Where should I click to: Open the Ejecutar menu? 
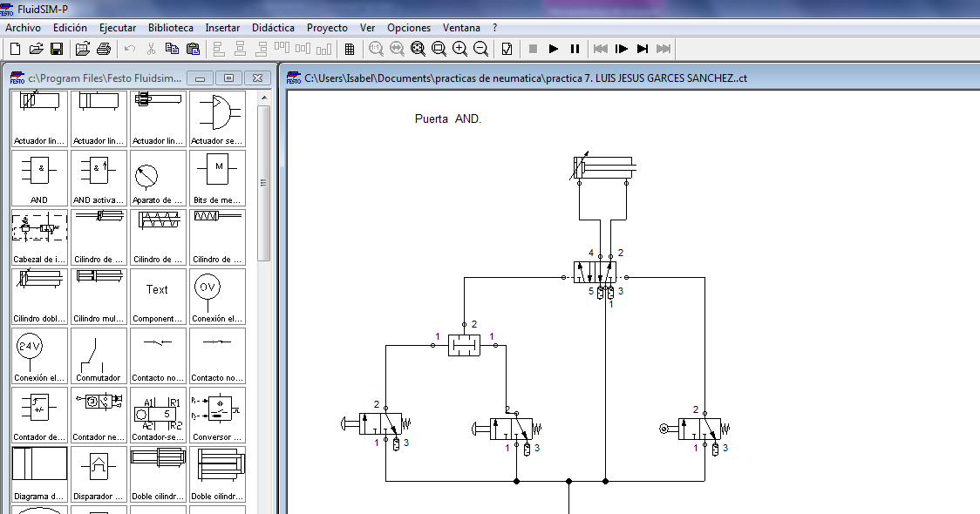pyautogui.click(x=118, y=28)
